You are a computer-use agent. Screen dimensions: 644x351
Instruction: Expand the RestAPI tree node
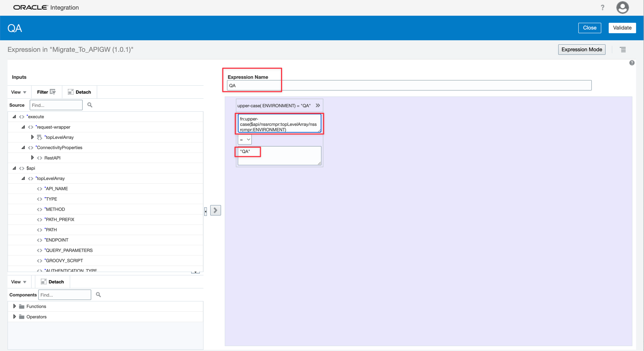[32, 157]
